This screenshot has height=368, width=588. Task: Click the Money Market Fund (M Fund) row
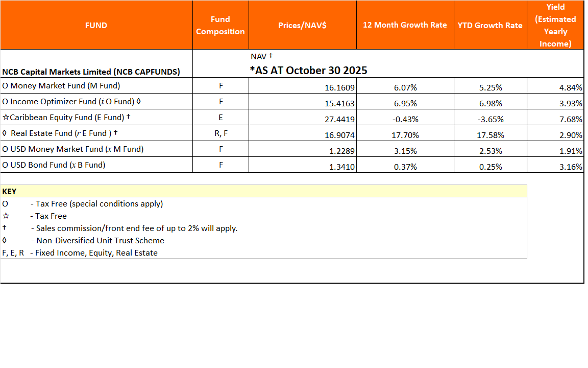61,86
